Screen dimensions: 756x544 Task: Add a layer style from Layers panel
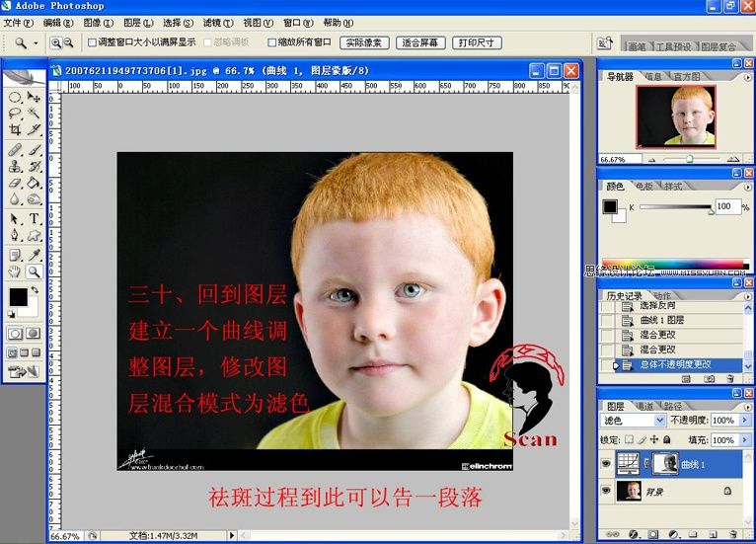(x=634, y=534)
